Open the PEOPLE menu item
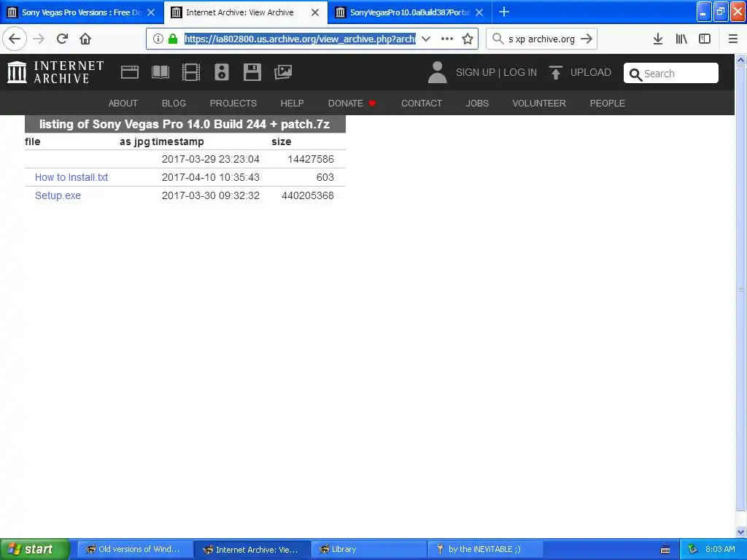 pyautogui.click(x=608, y=104)
